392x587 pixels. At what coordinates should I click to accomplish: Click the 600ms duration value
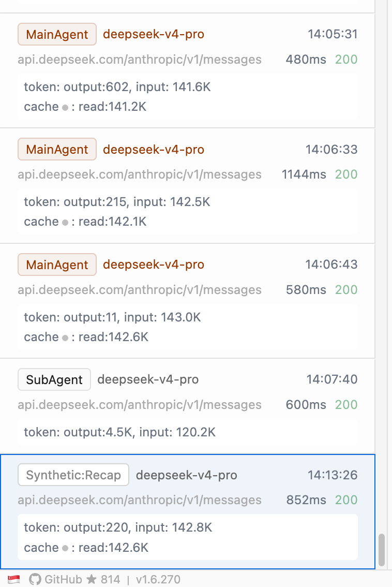coord(306,405)
